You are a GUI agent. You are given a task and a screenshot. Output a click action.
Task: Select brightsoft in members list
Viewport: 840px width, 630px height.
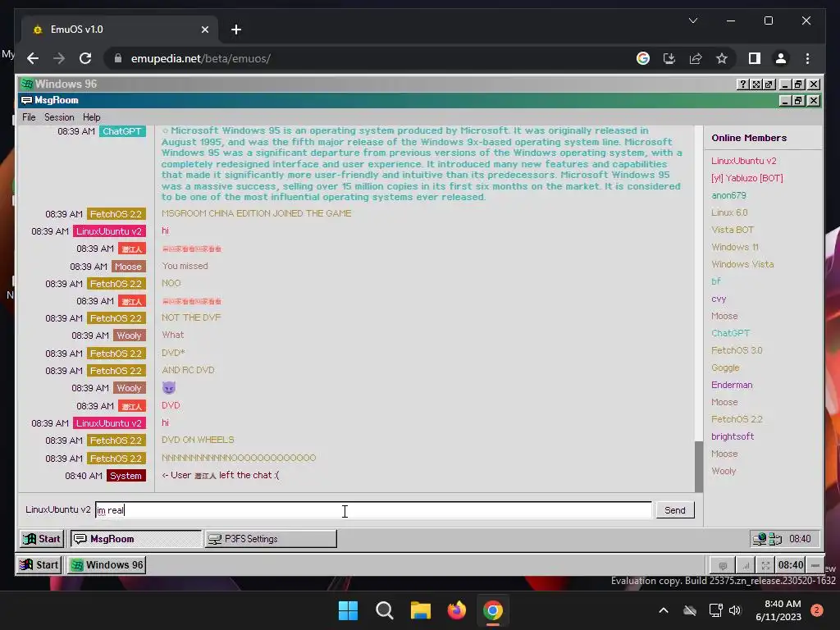[733, 436]
